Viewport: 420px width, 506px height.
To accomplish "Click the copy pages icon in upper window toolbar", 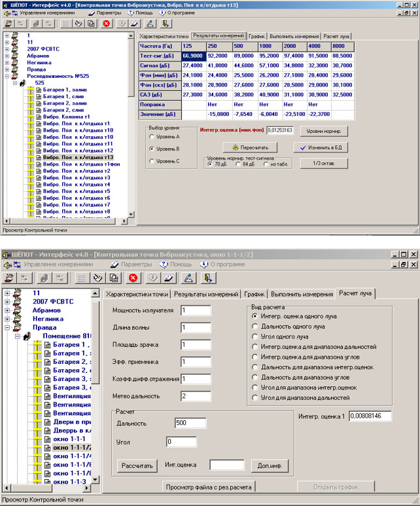I will pos(92,24).
